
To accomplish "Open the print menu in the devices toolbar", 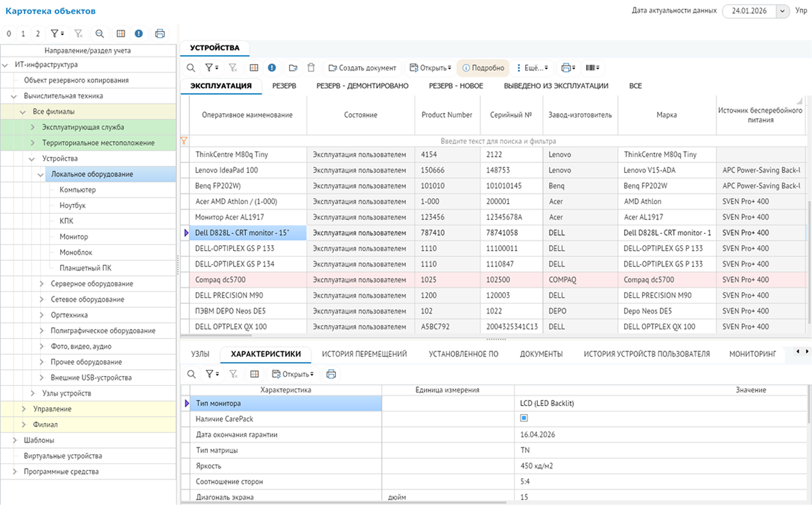I will click(x=568, y=68).
